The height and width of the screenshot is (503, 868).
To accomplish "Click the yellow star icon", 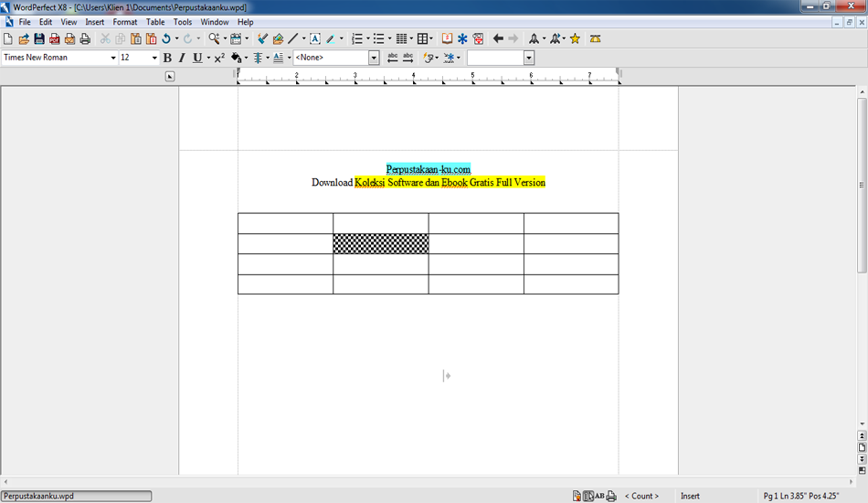I will [575, 38].
